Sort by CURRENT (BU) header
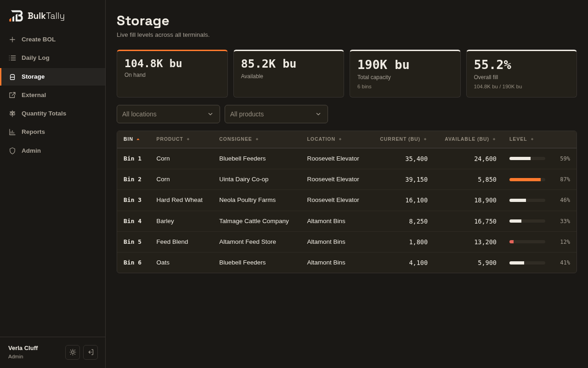 pyautogui.click(x=400, y=139)
